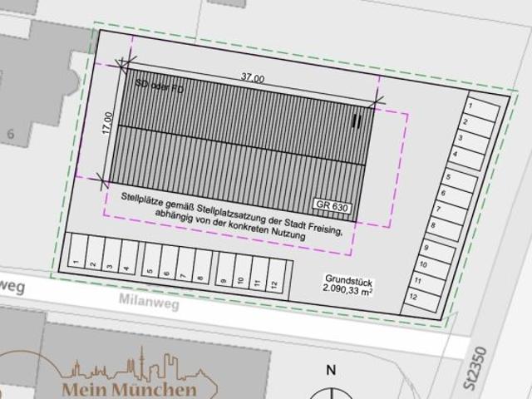The image size is (532, 399).
Task: Pick parking space 10 beside St2350 road
Action: [x=433, y=268]
